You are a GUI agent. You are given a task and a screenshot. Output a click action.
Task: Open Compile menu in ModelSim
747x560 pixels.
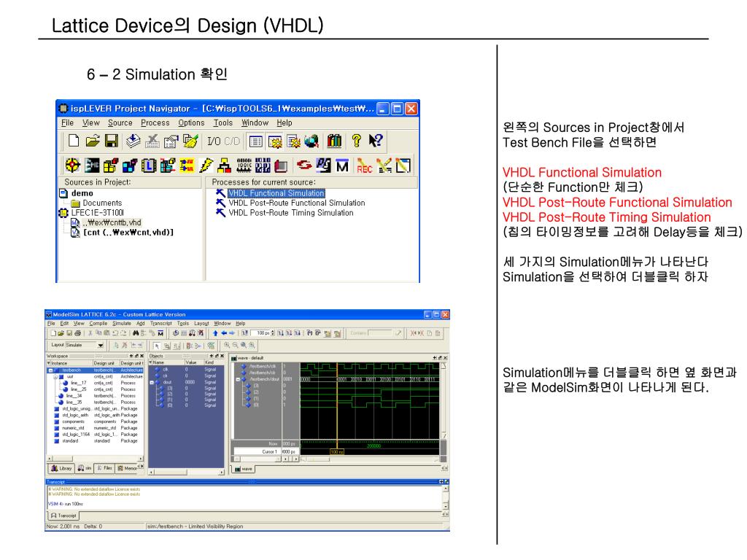click(x=98, y=323)
